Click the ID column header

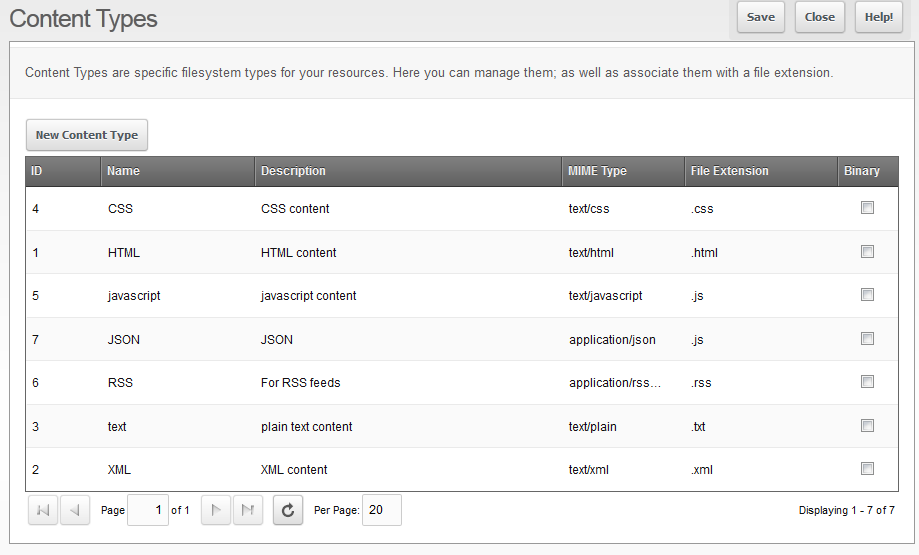[x=37, y=171]
